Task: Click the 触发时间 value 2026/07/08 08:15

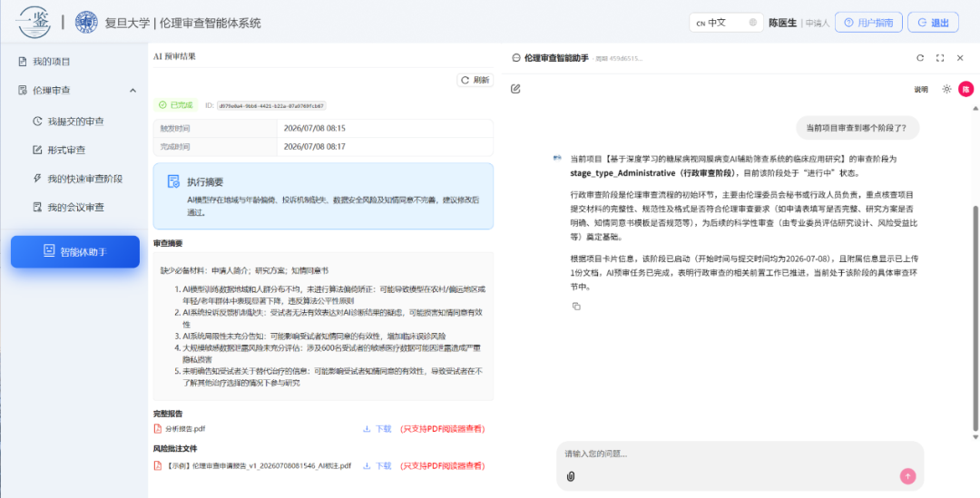Action: click(314, 128)
